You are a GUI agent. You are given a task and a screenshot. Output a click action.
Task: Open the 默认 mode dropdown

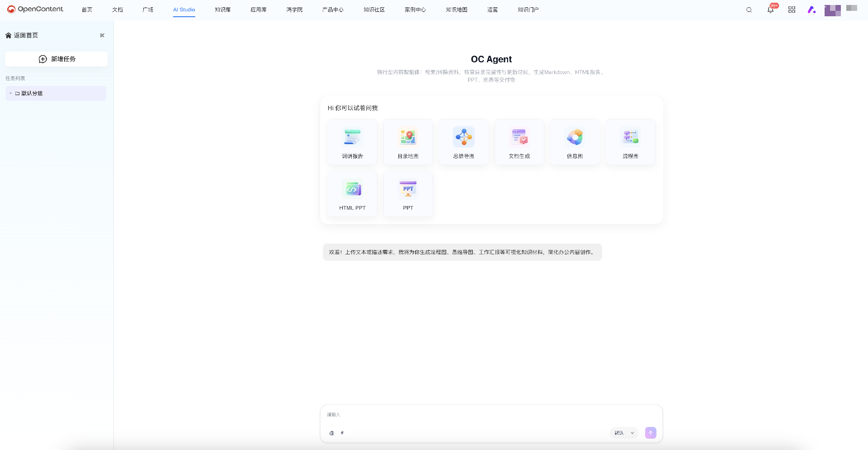[x=624, y=433]
